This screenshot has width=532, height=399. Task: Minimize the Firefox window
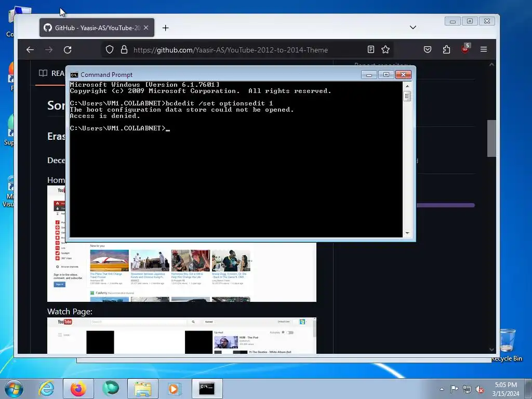click(453, 21)
